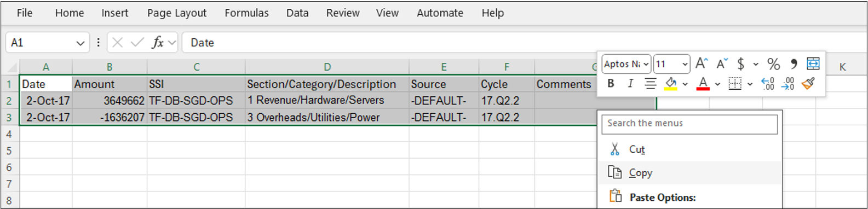Apply comma style format
Image resolution: width=868 pixels, height=209 pixels.
click(794, 64)
